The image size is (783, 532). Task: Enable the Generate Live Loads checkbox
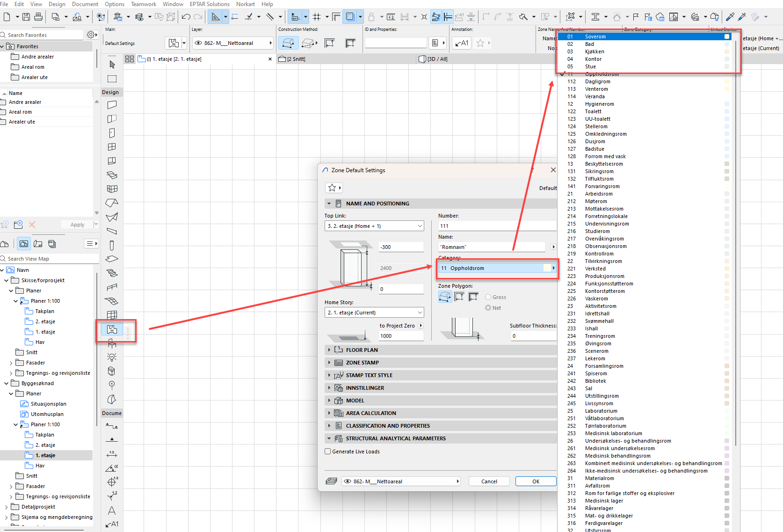coord(328,452)
